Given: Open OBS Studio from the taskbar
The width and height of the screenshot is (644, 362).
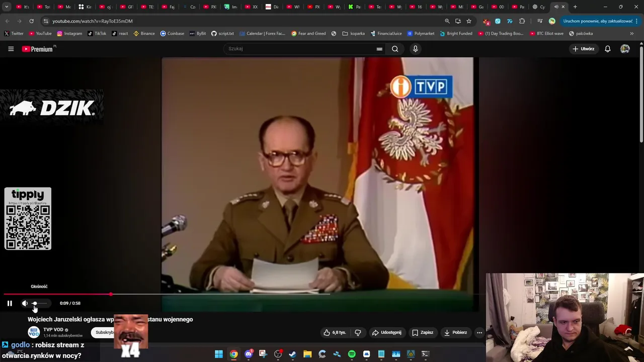Looking at the screenshot, I should [x=278, y=354].
